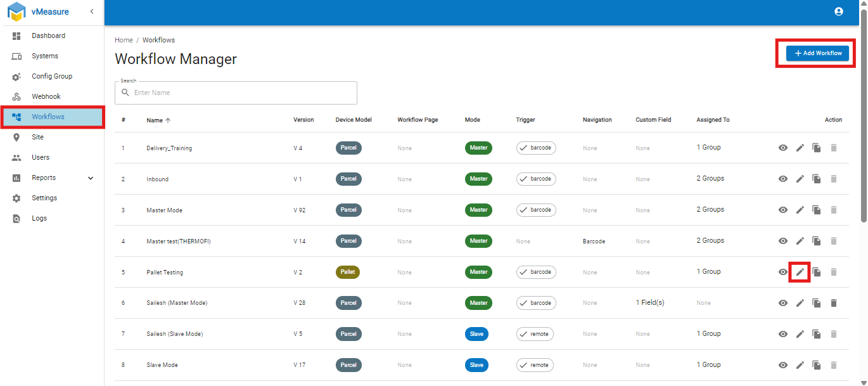Click barcode trigger chip for Delivery_Training
The height and width of the screenshot is (386, 868).
coord(536,148)
